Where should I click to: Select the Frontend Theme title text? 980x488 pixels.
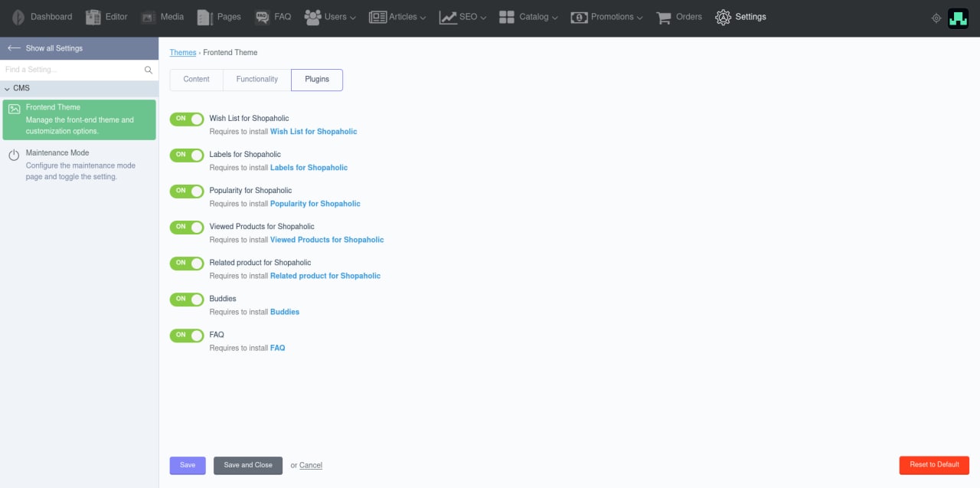click(x=53, y=107)
